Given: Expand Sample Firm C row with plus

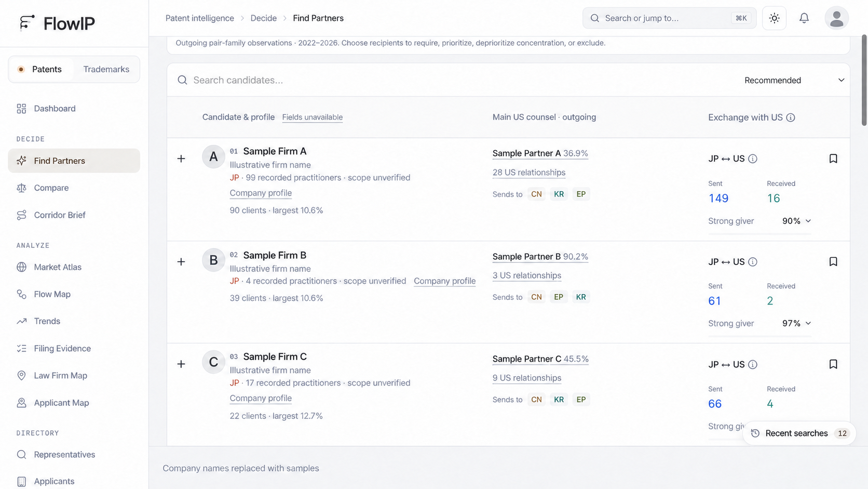Looking at the screenshot, I should [181, 364].
